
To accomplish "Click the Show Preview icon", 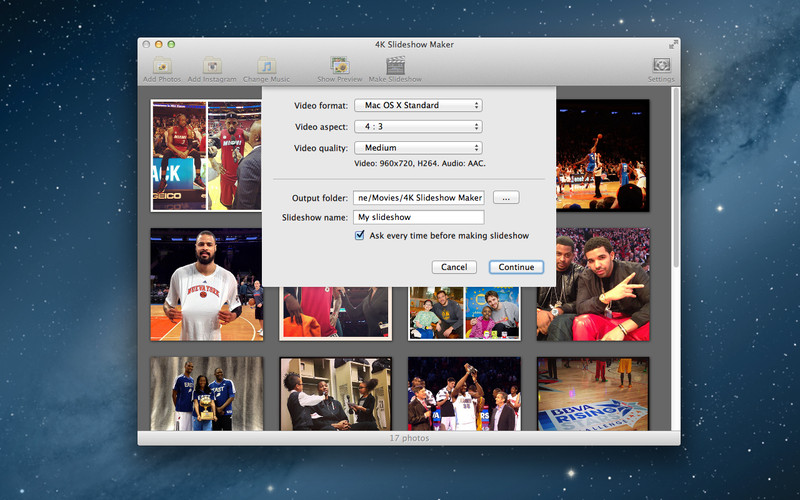I will (x=339, y=65).
